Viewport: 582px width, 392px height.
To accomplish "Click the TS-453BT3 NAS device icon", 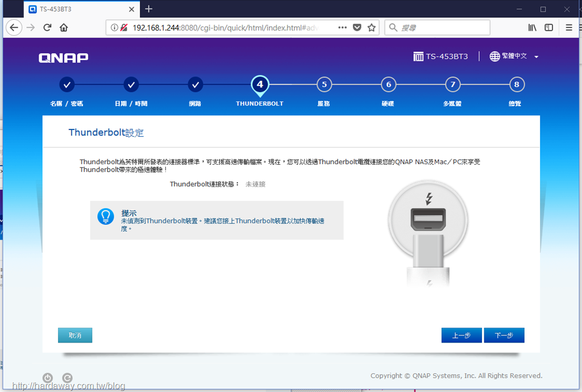I will pos(418,56).
